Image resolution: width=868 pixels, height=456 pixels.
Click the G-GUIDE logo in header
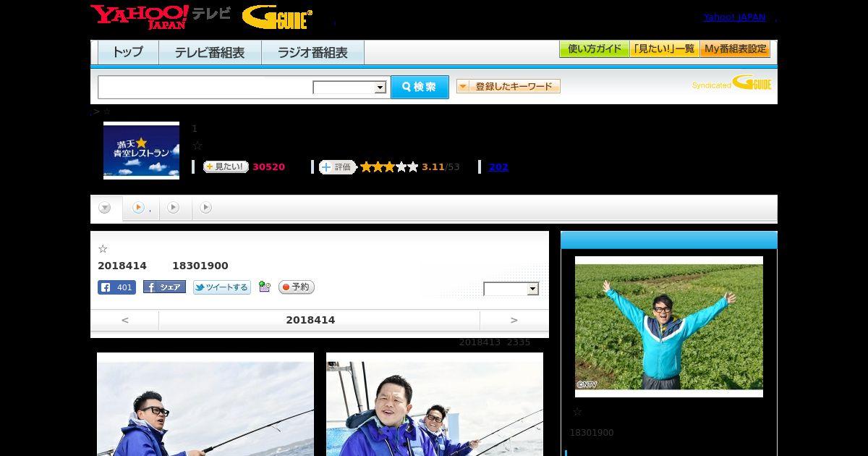click(x=277, y=17)
